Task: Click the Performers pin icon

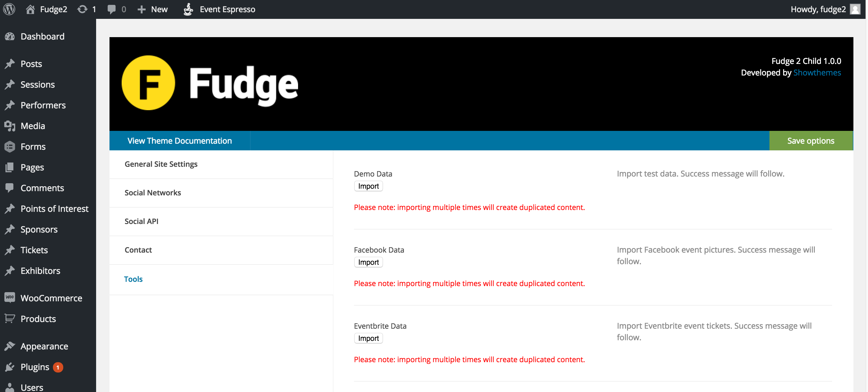Action: click(x=10, y=105)
